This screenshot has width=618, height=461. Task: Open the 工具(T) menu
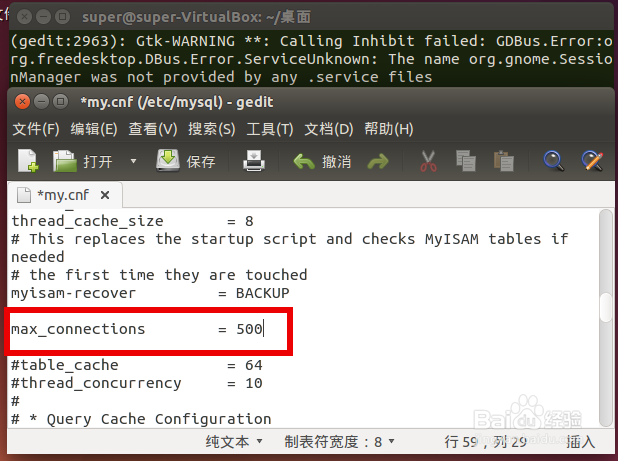(270, 129)
